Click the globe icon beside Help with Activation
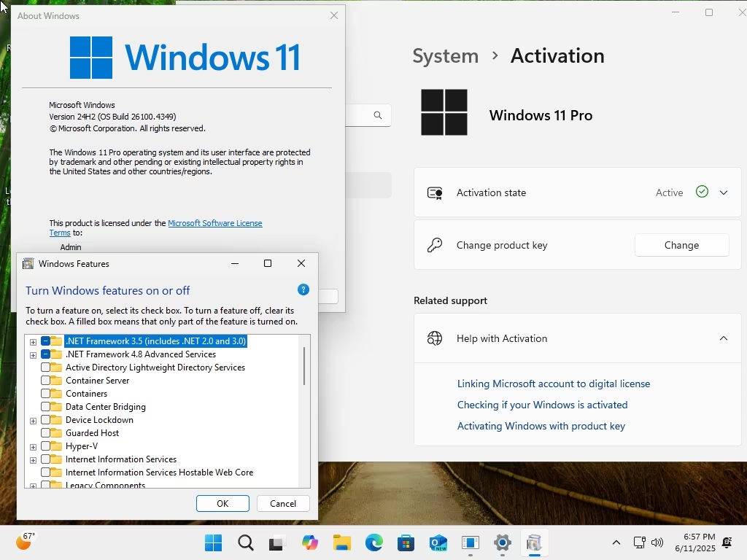 point(435,338)
